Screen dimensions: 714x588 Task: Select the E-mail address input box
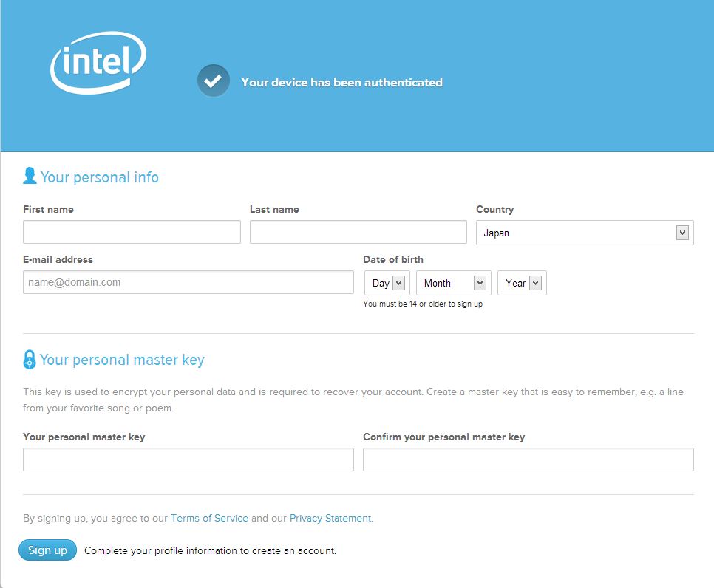[188, 282]
